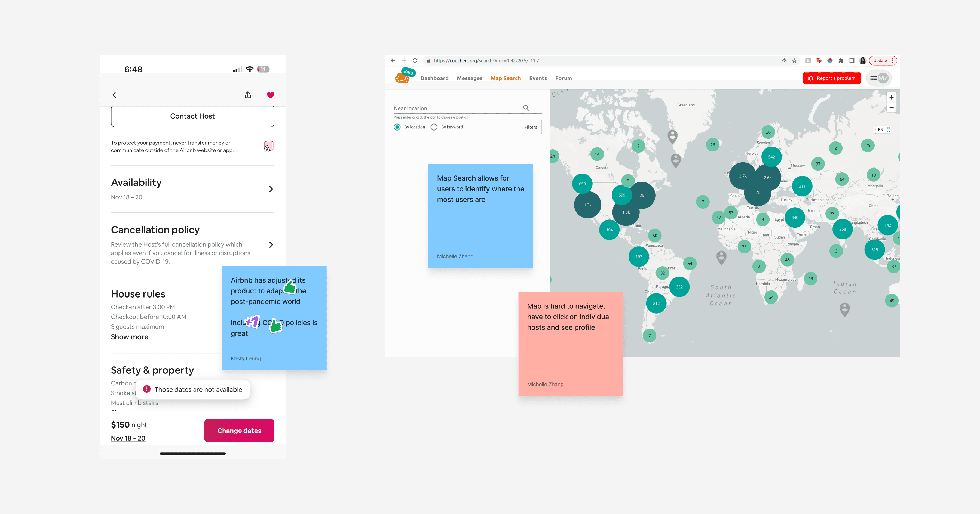Click the $150 night price text

pyautogui.click(x=129, y=425)
